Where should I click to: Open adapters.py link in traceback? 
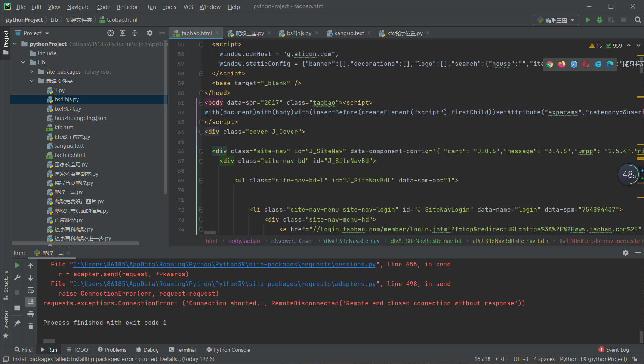[x=224, y=284]
